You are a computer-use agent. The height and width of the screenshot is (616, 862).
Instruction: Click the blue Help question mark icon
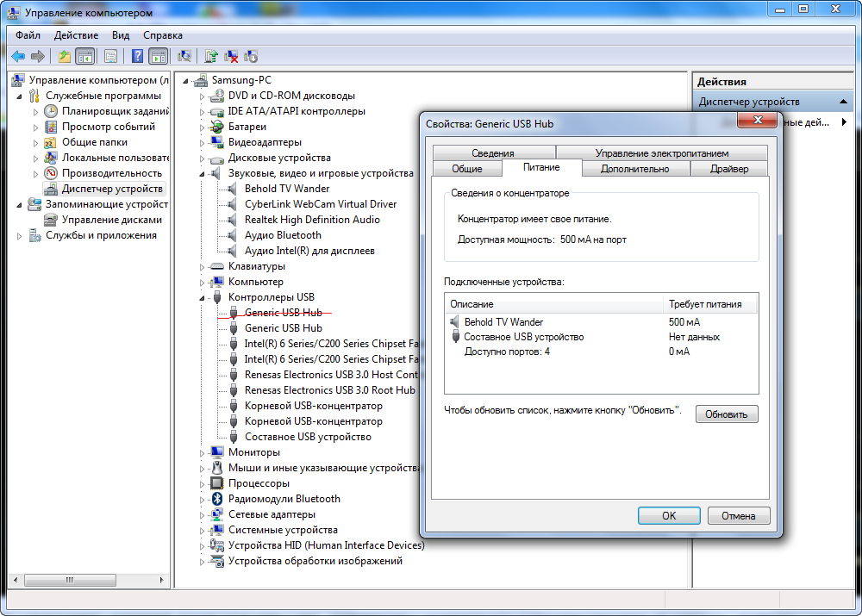137,57
